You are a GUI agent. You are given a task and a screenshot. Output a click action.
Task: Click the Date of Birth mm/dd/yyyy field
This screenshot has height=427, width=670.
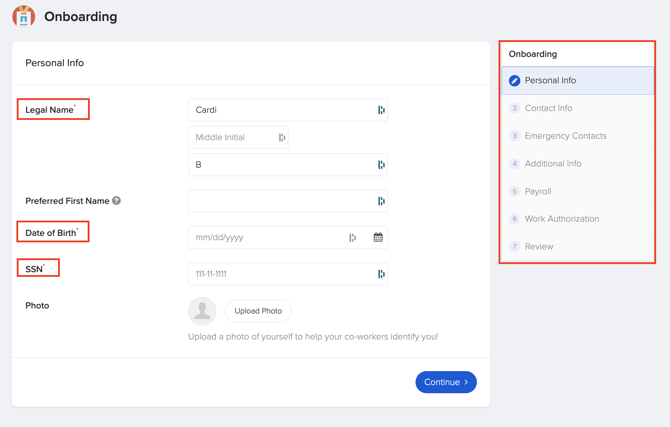288,238
